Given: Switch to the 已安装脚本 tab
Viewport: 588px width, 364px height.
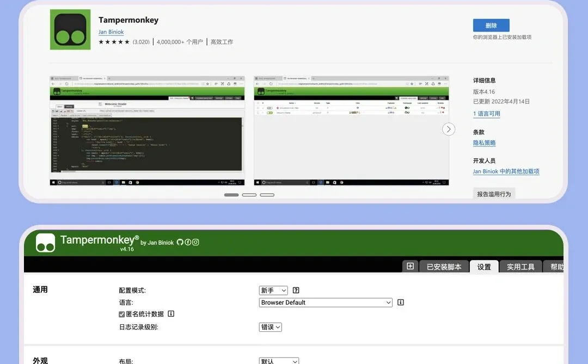Looking at the screenshot, I should click(x=445, y=266).
